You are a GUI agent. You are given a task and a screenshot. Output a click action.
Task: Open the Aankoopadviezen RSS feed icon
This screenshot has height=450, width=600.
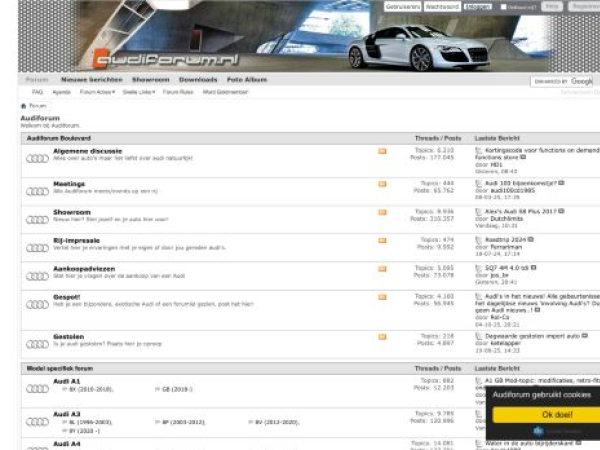pos(382,269)
